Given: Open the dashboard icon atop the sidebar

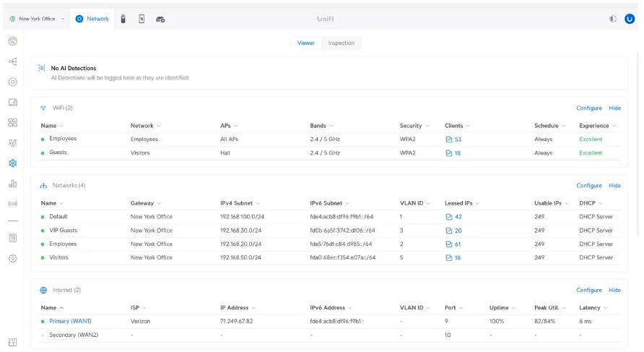Looking at the screenshot, I should 12,41.
